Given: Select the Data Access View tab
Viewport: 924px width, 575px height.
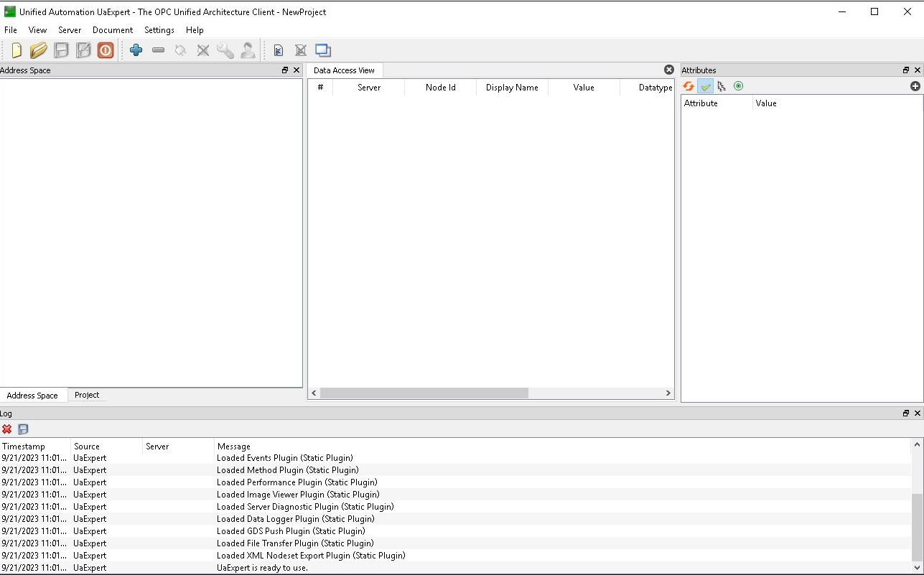Looking at the screenshot, I should (344, 70).
